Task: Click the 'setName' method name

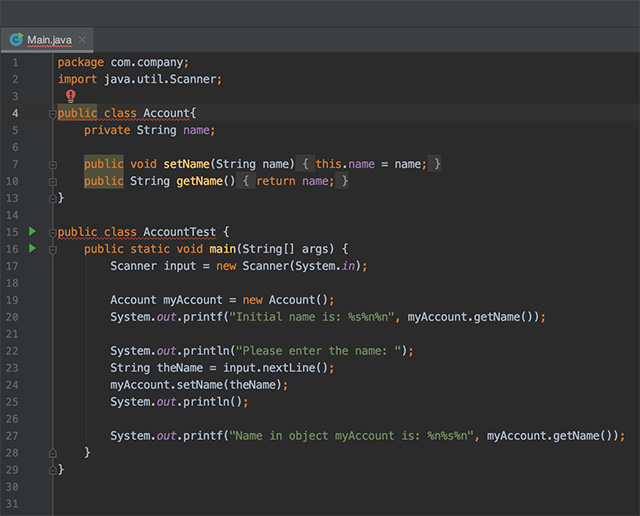Action: (186, 164)
